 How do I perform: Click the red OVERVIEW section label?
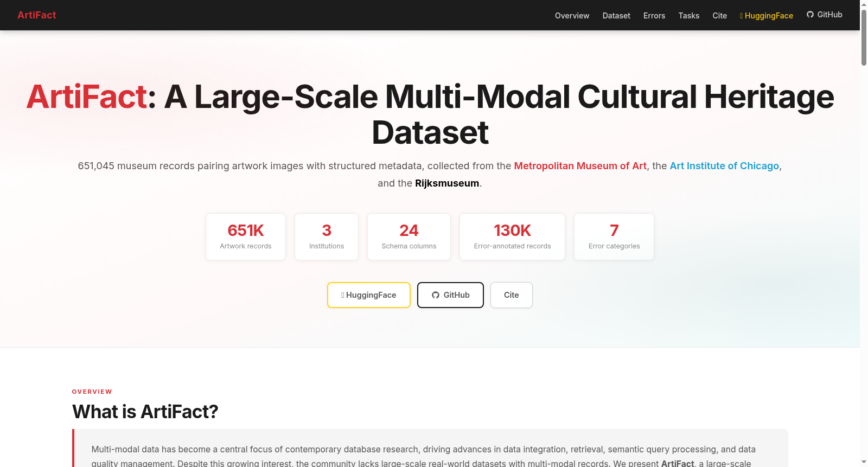pos(92,392)
